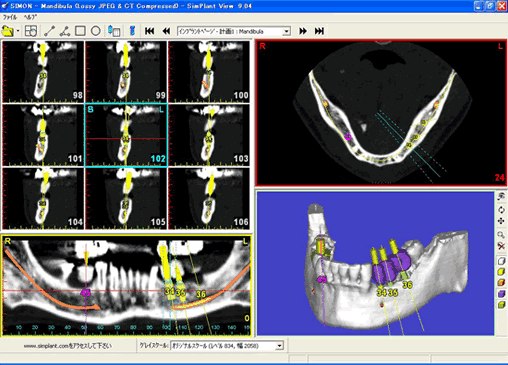
Task: Open the grayscale preset dropdown
Action: tap(280, 346)
